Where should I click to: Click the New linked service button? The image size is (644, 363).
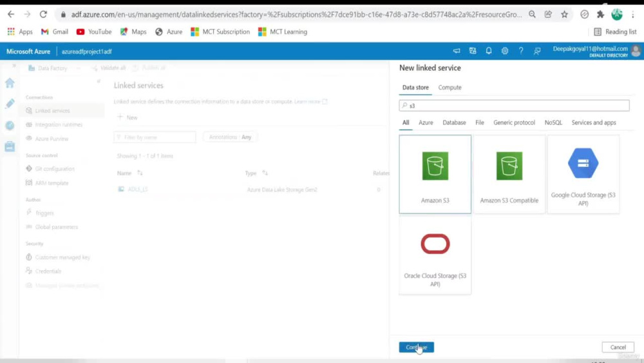click(x=128, y=117)
